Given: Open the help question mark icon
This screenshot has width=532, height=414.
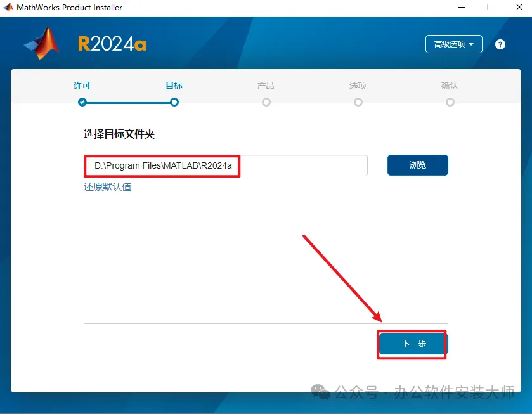Looking at the screenshot, I should 500,44.
